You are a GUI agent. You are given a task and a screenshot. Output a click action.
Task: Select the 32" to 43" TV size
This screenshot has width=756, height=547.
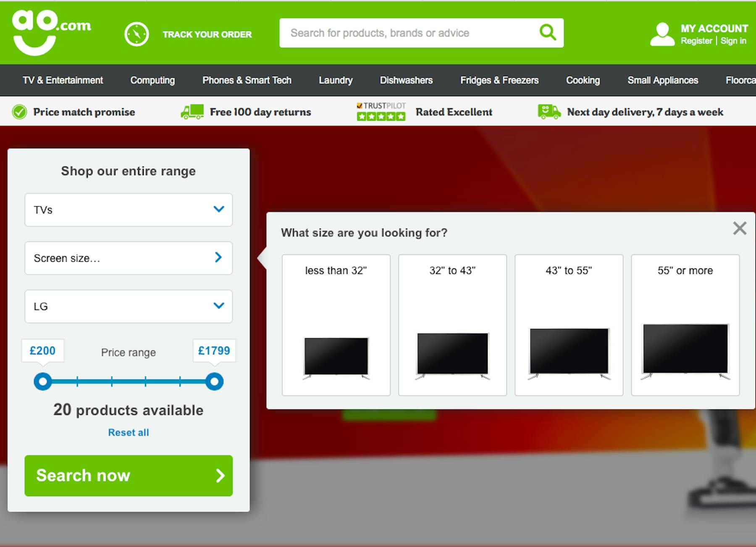click(452, 325)
